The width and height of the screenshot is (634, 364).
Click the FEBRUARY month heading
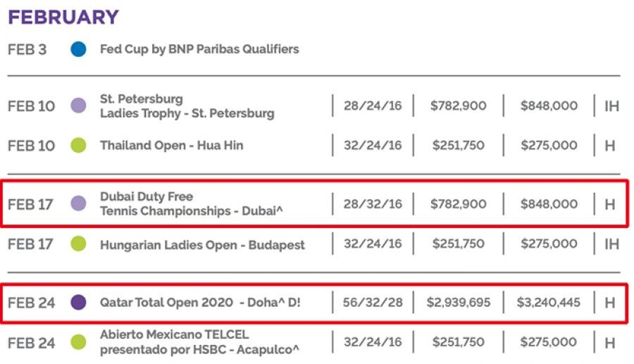click(x=63, y=17)
